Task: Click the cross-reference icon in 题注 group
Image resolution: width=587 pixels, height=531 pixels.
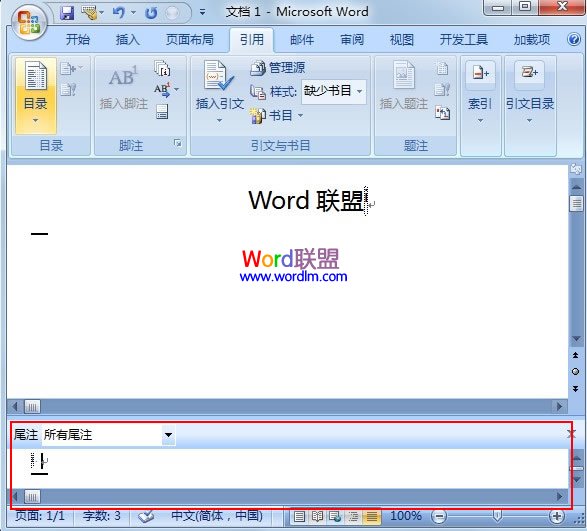Action: click(442, 113)
